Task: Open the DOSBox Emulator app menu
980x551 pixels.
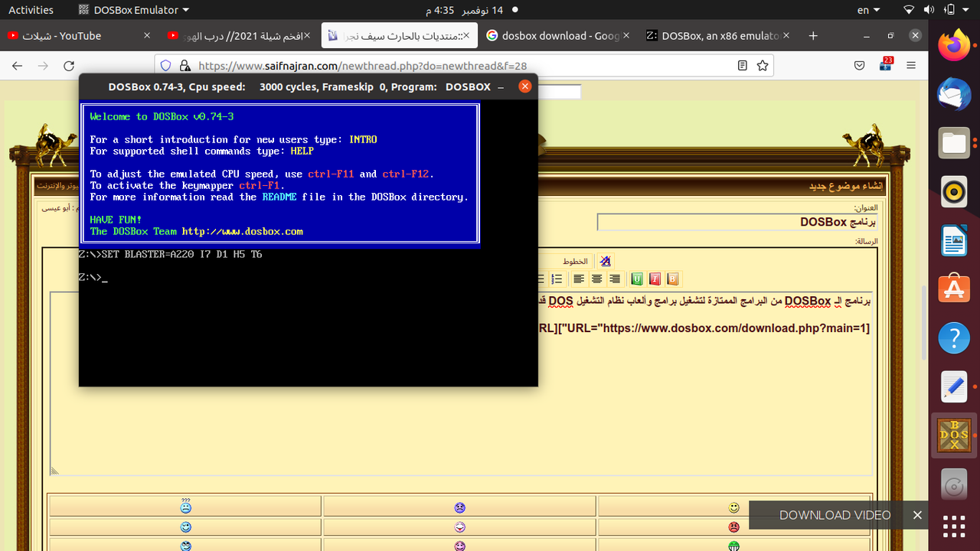Action: (134, 10)
